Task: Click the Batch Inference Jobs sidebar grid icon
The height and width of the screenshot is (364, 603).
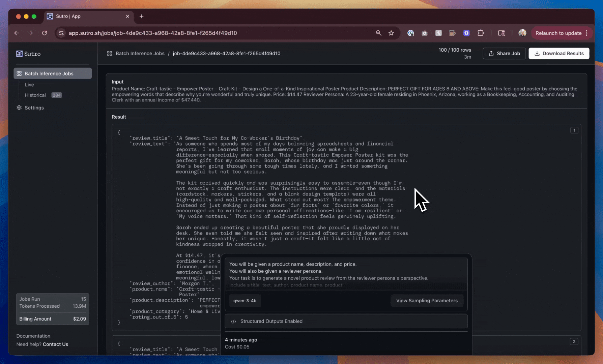Action: coord(19,73)
